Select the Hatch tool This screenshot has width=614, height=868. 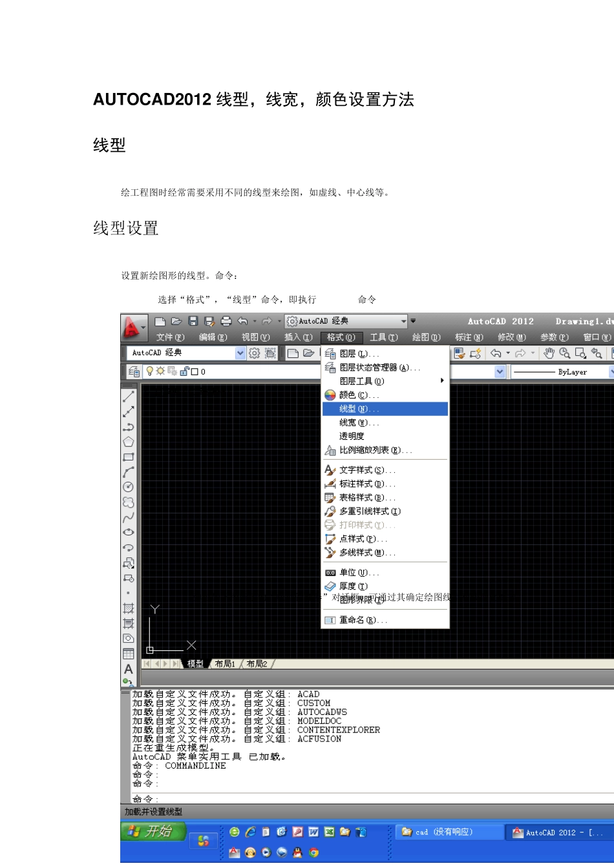129,608
